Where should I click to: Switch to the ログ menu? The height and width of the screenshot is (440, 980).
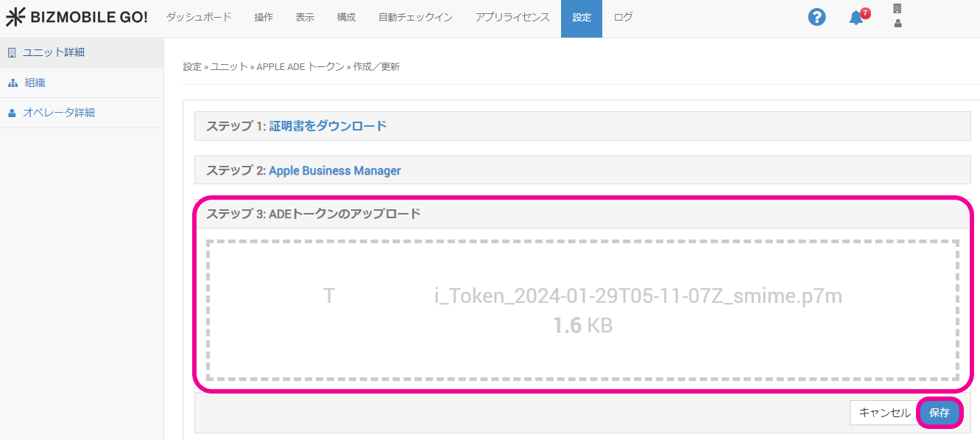pos(623,18)
